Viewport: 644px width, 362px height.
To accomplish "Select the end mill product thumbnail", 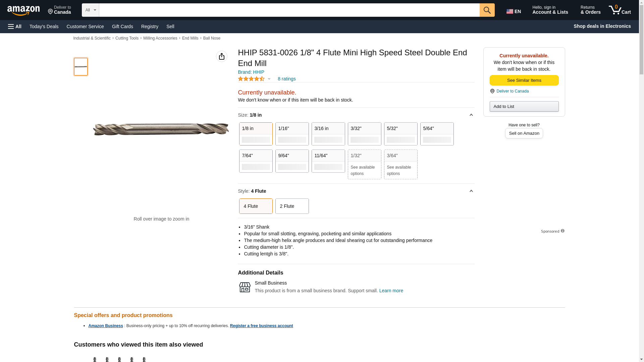I will 81,66.
